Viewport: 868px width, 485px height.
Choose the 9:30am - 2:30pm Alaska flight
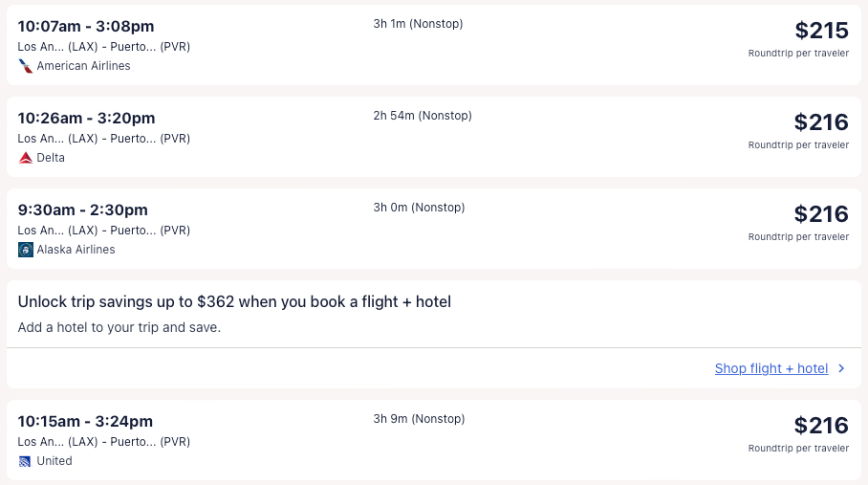pyautogui.click(x=83, y=209)
